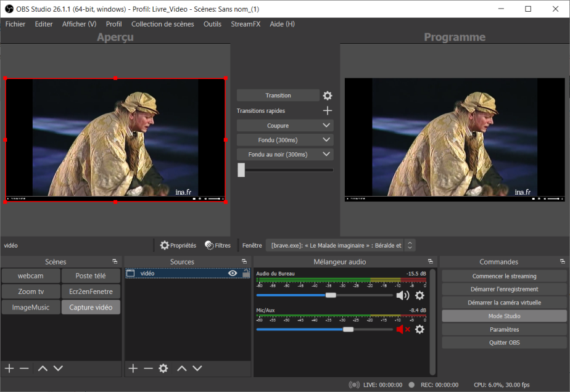Open Mic/Aux settings gear
Image resolution: width=570 pixels, height=392 pixels.
(419, 330)
